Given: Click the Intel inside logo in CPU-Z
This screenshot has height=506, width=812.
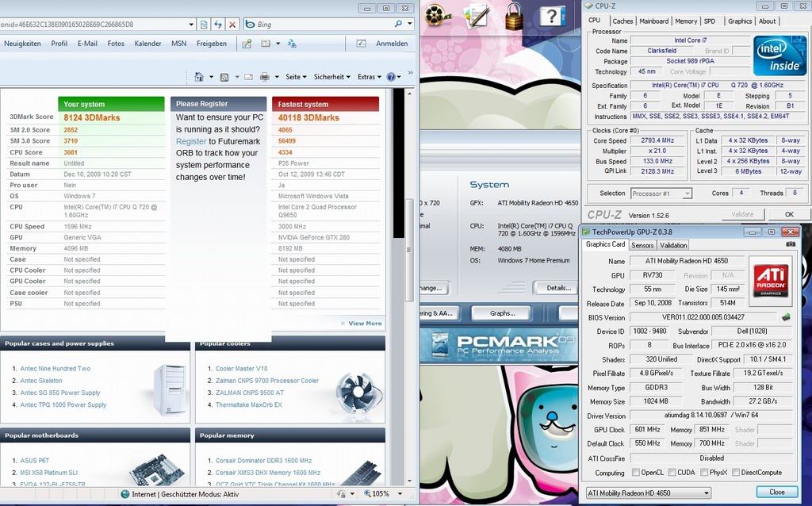Looking at the screenshot, I should click(x=780, y=56).
